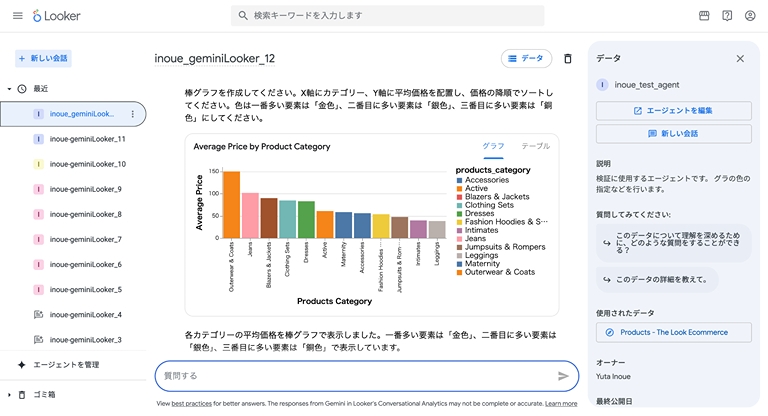Viewport: 768px width, 416px height.
Task: Click the Looker logo
Action: (x=56, y=16)
